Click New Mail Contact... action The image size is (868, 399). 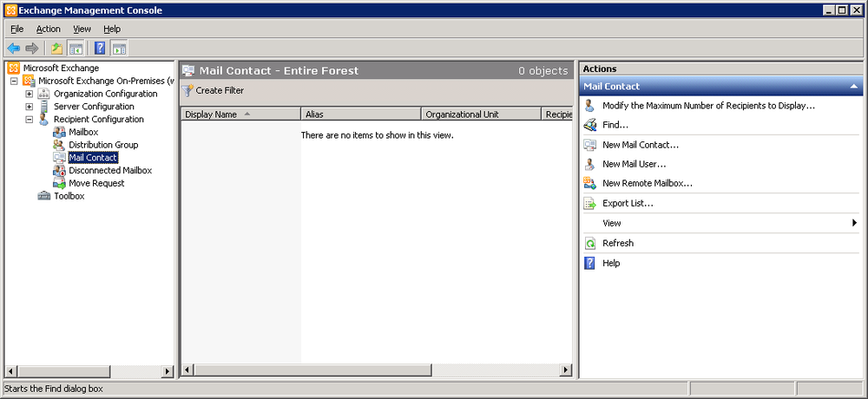(x=641, y=145)
